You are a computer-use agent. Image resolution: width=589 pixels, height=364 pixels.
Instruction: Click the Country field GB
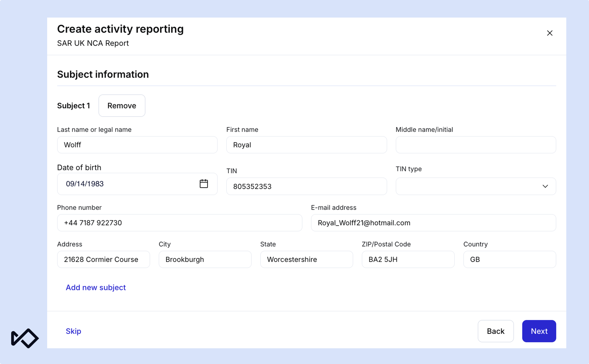click(x=510, y=259)
